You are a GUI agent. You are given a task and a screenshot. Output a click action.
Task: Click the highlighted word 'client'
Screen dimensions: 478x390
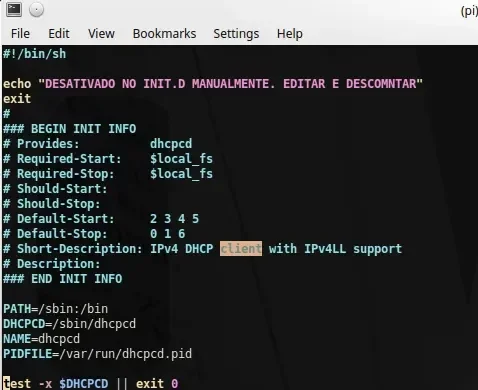[241, 249]
